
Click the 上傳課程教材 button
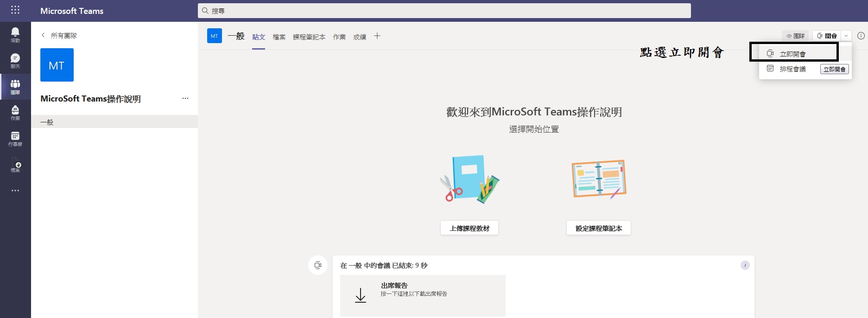(x=469, y=228)
